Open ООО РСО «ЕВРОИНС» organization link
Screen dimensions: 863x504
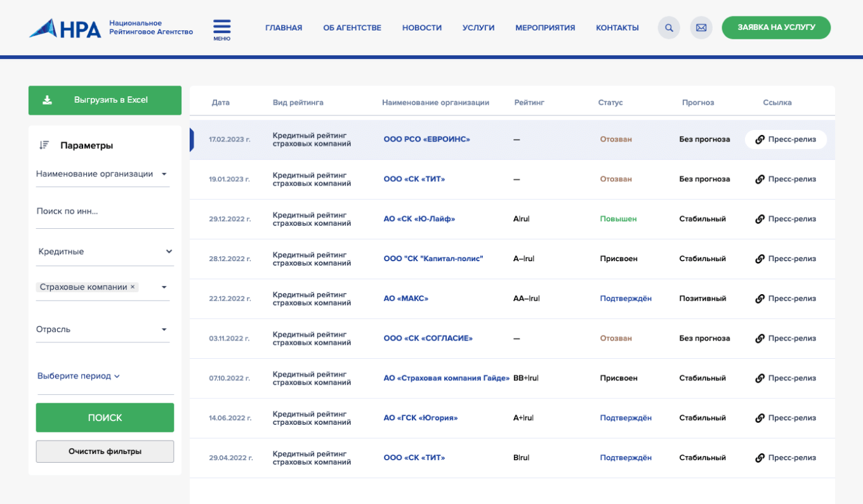click(x=426, y=139)
